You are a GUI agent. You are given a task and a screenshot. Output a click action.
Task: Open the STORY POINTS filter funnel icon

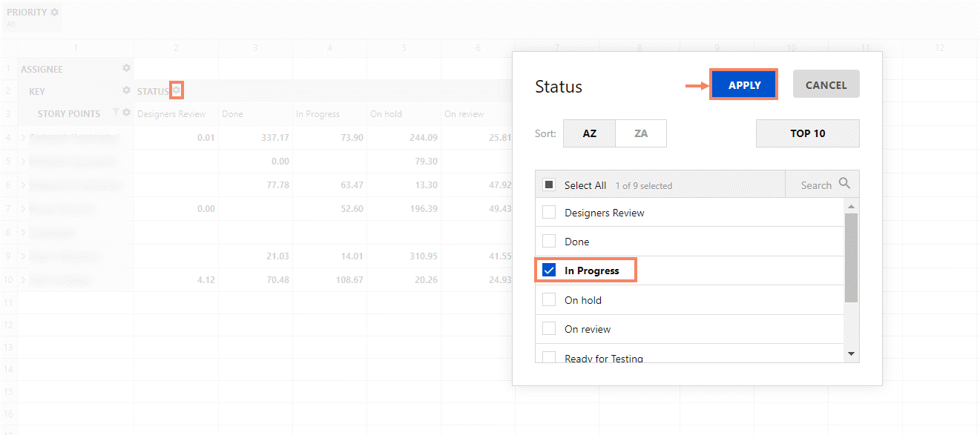tap(116, 113)
